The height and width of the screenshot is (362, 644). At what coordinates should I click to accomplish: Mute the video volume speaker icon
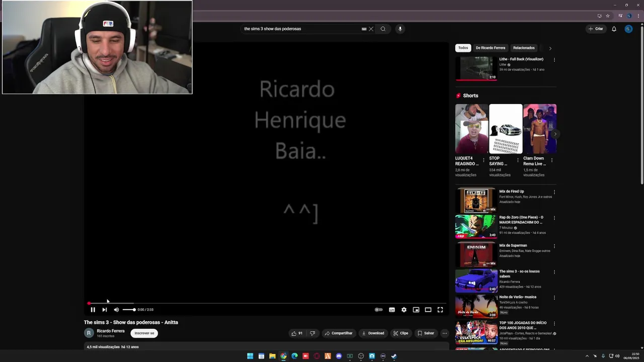116,310
